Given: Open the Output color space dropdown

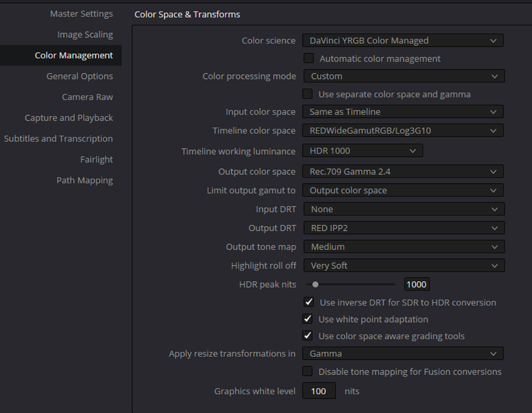Looking at the screenshot, I should tap(403, 171).
